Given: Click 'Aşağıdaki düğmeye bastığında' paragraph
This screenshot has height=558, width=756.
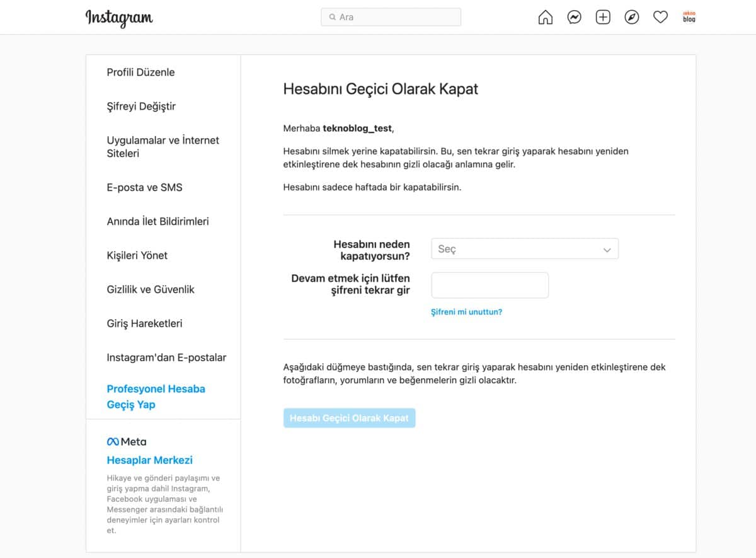Looking at the screenshot, I should [x=474, y=374].
